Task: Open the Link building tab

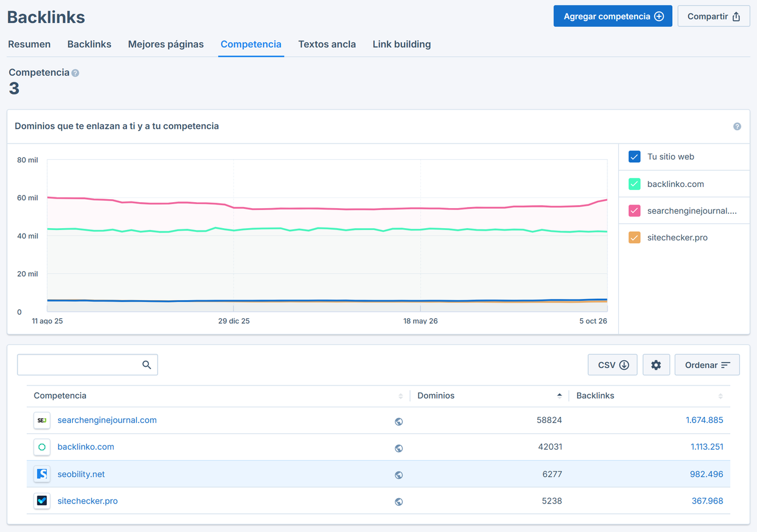Action: tap(402, 44)
